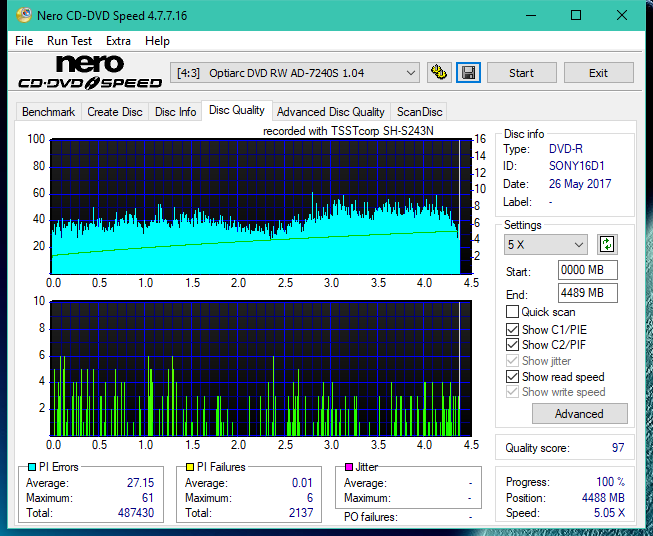Click the End position 4489 MB field

[587, 293]
